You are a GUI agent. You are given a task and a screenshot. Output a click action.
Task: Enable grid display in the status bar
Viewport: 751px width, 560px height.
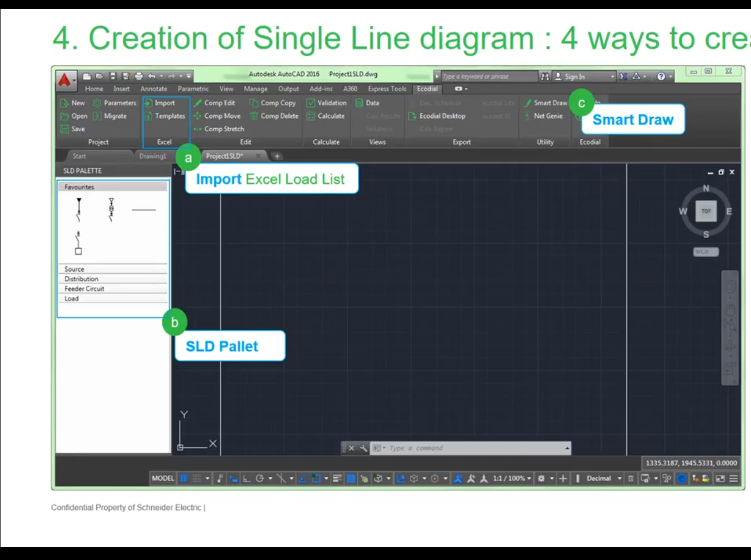pos(184,478)
